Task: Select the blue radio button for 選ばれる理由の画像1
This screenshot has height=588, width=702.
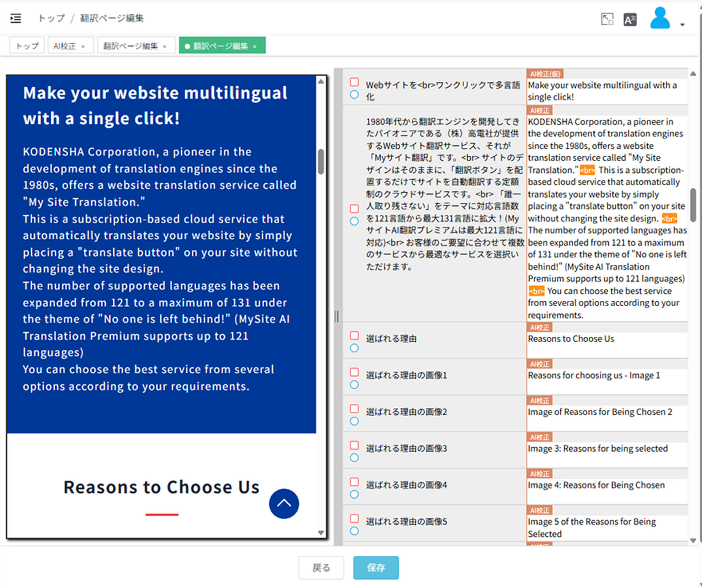Action: (x=354, y=385)
